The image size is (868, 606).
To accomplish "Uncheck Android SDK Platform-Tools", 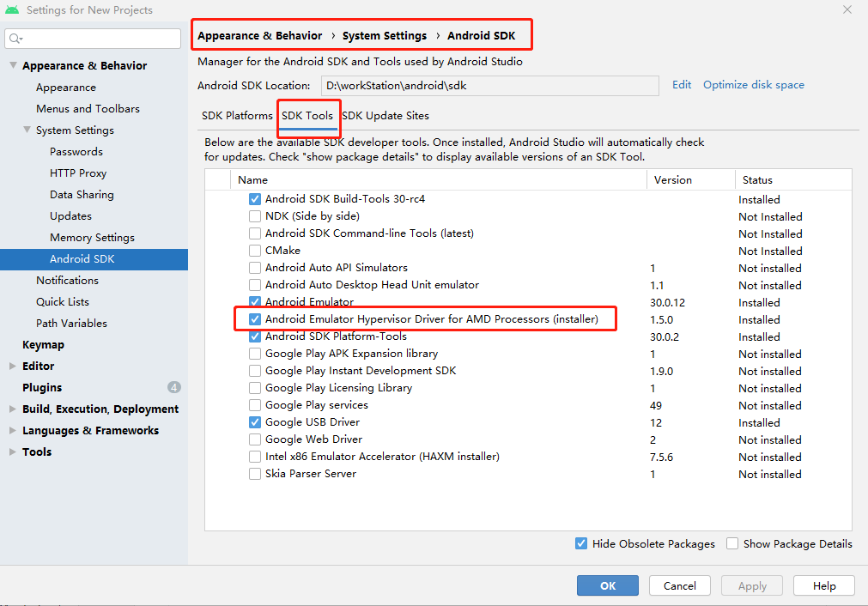I will coord(255,336).
